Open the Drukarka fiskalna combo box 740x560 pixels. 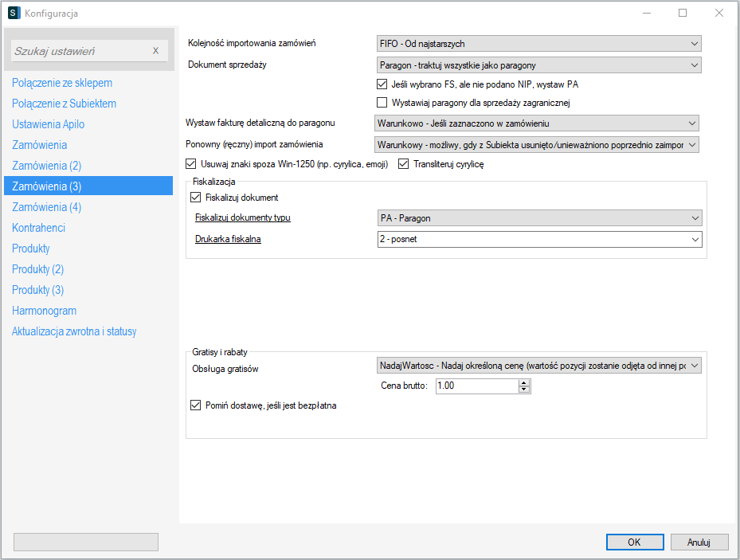coord(539,239)
